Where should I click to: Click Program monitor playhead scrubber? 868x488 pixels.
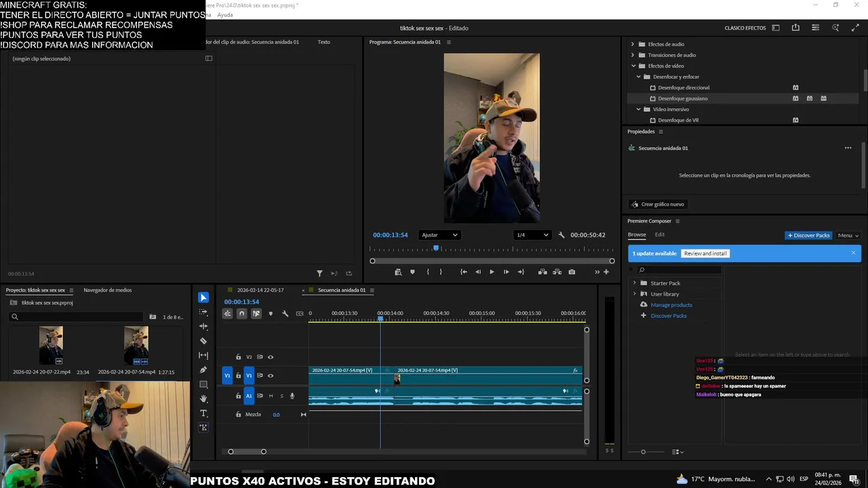coord(436,248)
